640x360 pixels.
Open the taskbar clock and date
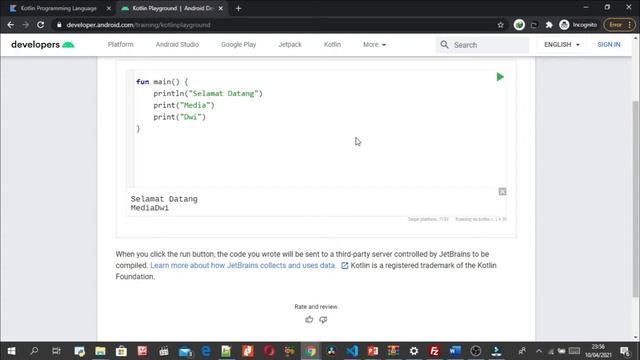pyautogui.click(x=598, y=351)
